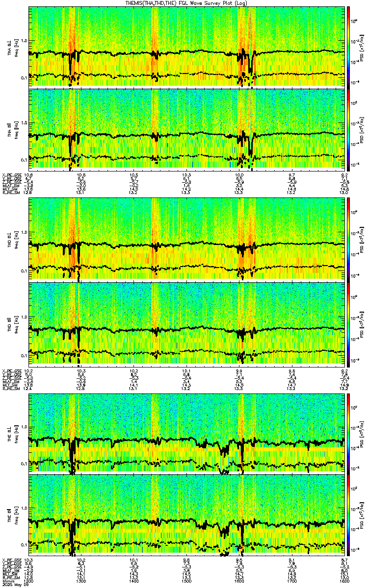Click the PSD color bar beside THE B∥ panel

(349, 515)
